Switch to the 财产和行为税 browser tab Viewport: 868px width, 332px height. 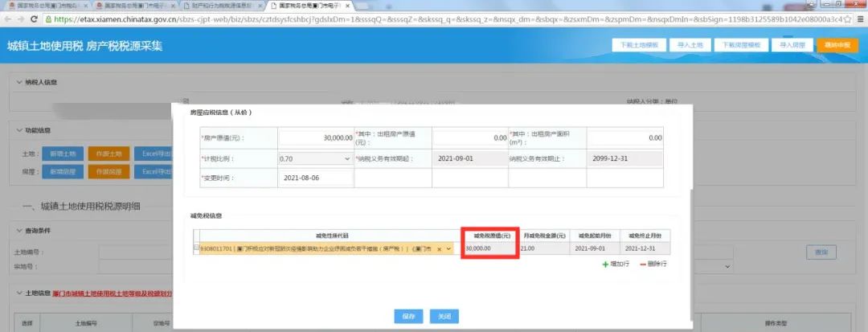223,5
